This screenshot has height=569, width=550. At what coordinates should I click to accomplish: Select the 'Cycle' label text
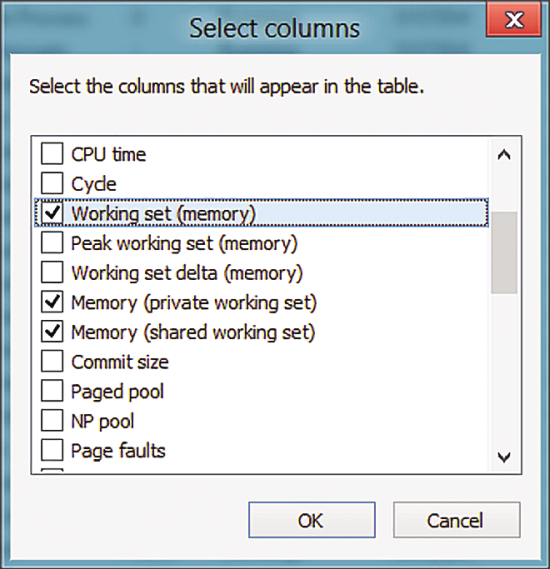[94, 184]
